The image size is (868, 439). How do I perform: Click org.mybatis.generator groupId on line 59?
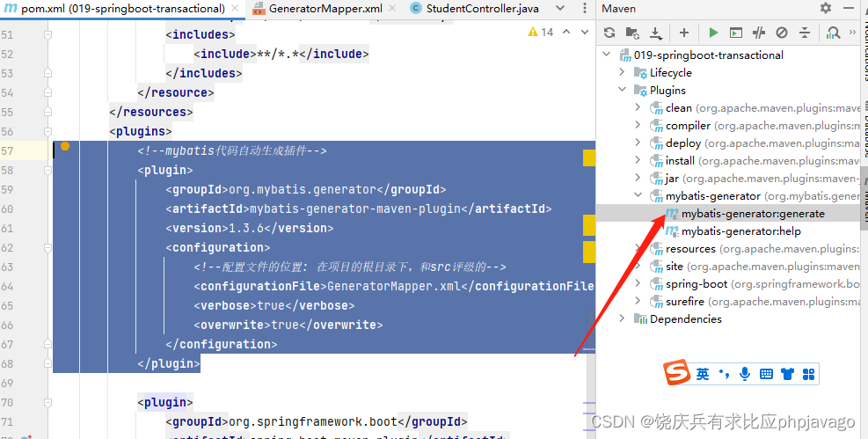(303, 189)
